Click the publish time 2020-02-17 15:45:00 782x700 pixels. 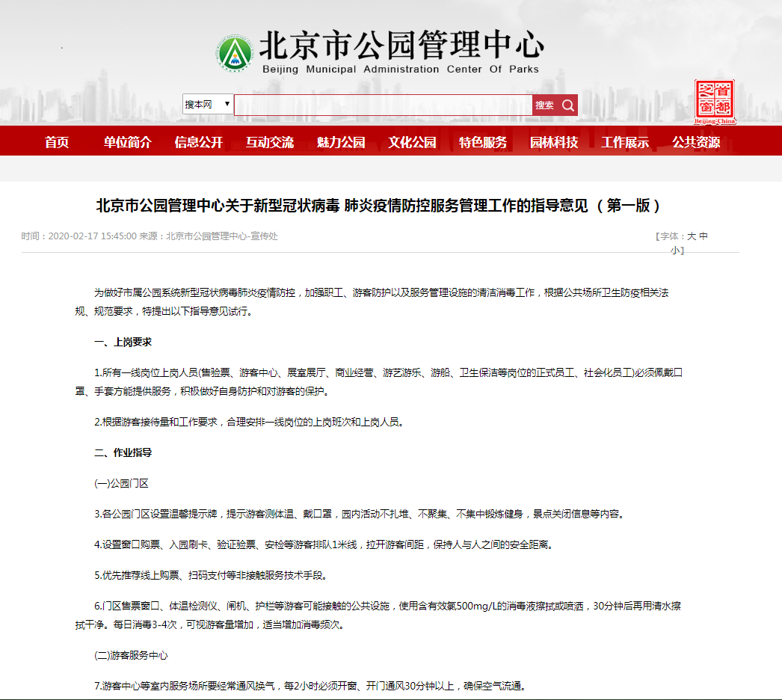(92, 236)
